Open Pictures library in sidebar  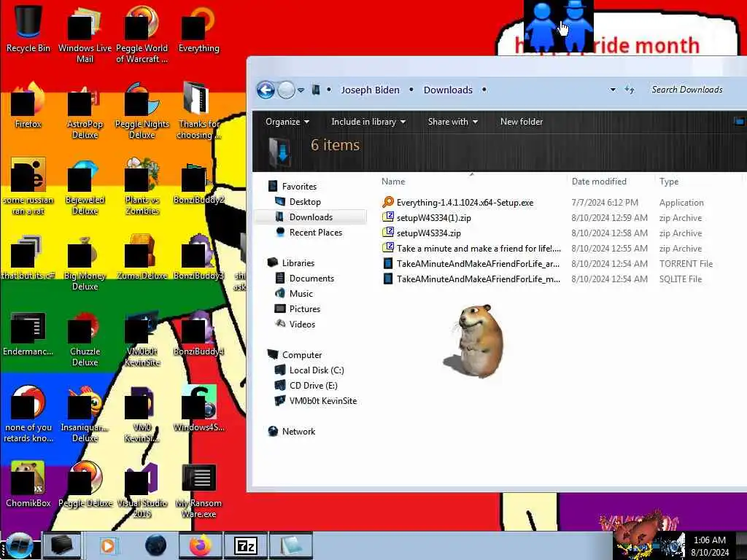click(x=298, y=309)
